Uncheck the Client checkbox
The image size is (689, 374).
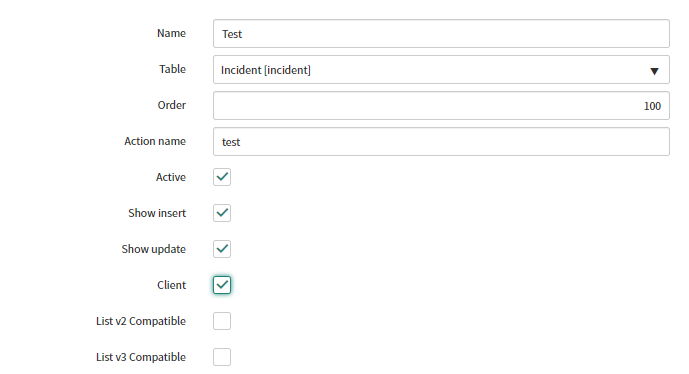(x=222, y=285)
